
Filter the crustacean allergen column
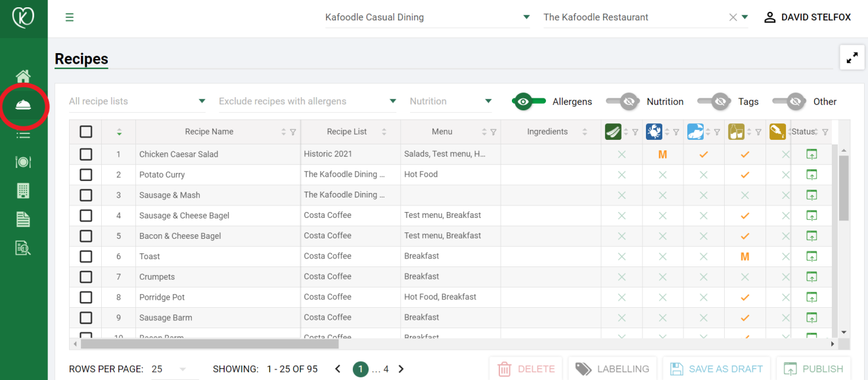point(676,132)
